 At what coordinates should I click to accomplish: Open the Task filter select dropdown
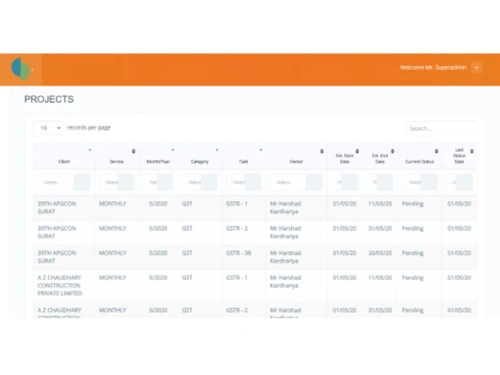coord(244,182)
